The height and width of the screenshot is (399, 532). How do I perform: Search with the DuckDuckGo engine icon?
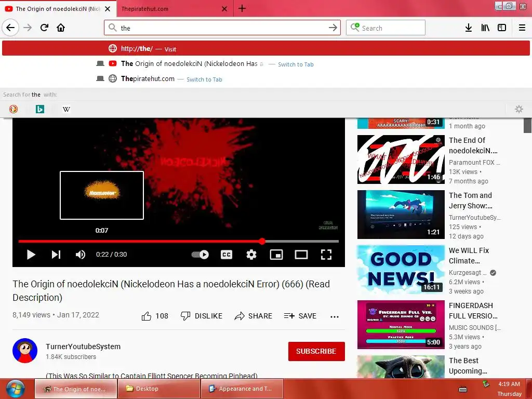14,109
